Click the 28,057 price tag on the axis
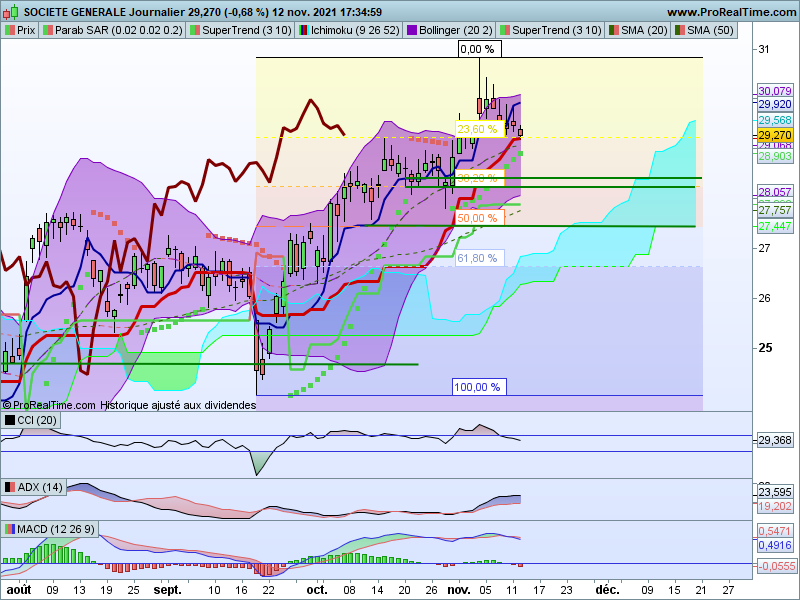 tap(774, 192)
